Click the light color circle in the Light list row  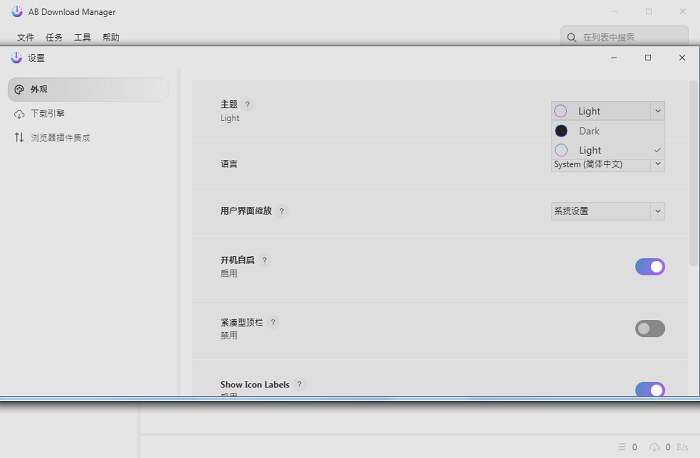click(x=561, y=150)
